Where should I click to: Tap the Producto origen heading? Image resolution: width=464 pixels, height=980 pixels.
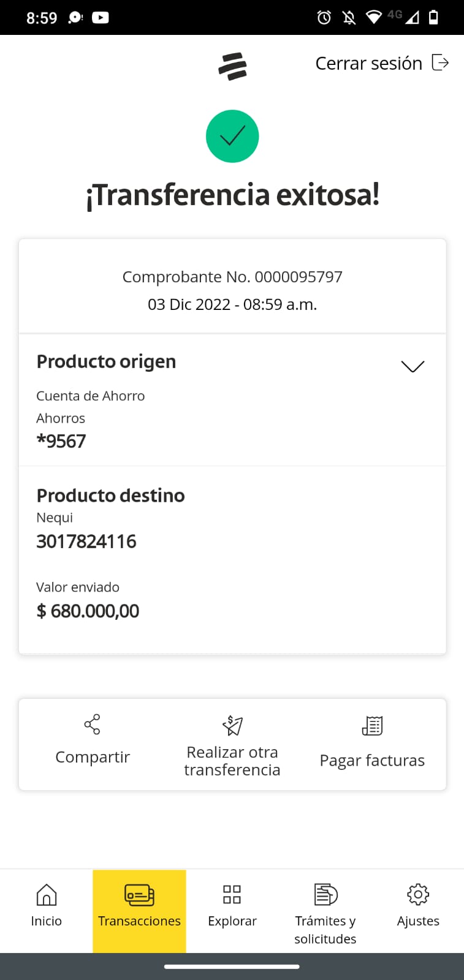106,361
